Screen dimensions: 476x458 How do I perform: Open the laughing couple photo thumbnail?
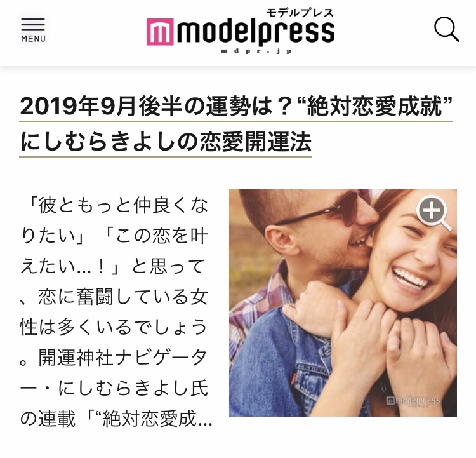click(x=343, y=303)
